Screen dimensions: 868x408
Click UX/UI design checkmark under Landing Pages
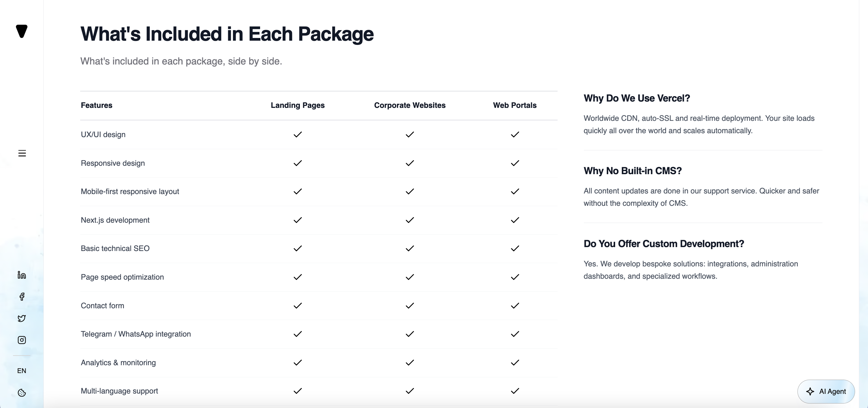click(297, 134)
